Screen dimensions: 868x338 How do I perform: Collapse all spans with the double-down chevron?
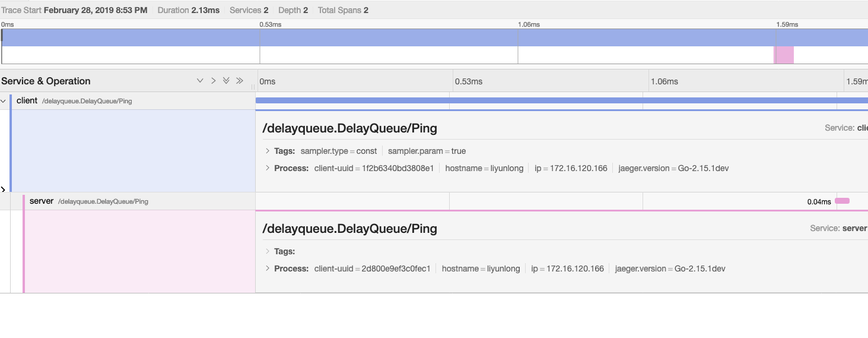(x=226, y=81)
